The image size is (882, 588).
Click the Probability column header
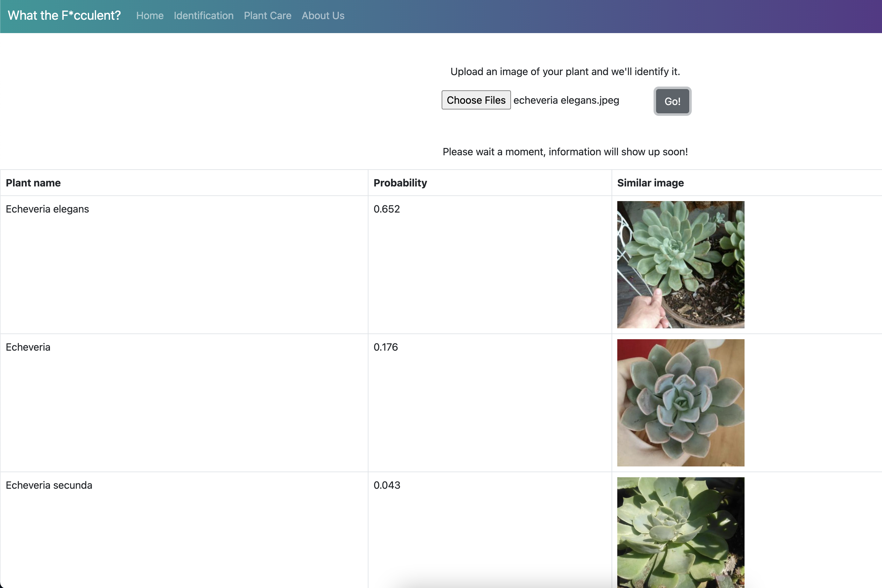[x=400, y=183]
